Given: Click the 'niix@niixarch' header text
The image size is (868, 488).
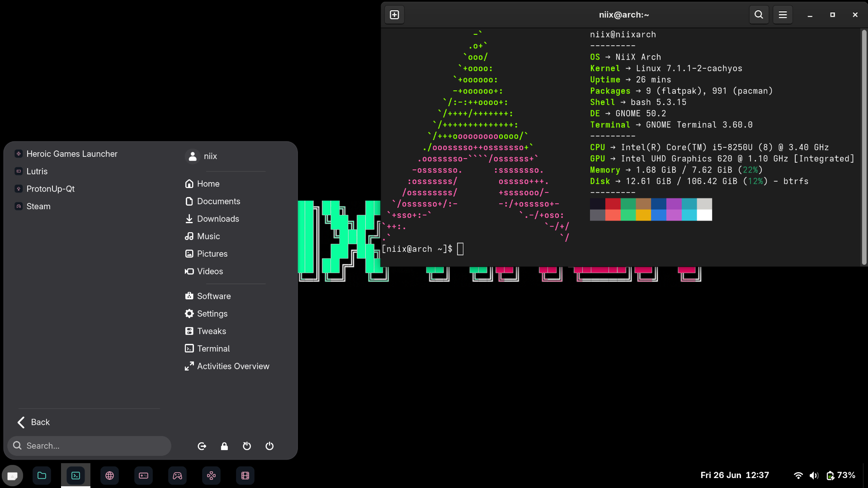Looking at the screenshot, I should pos(623,34).
